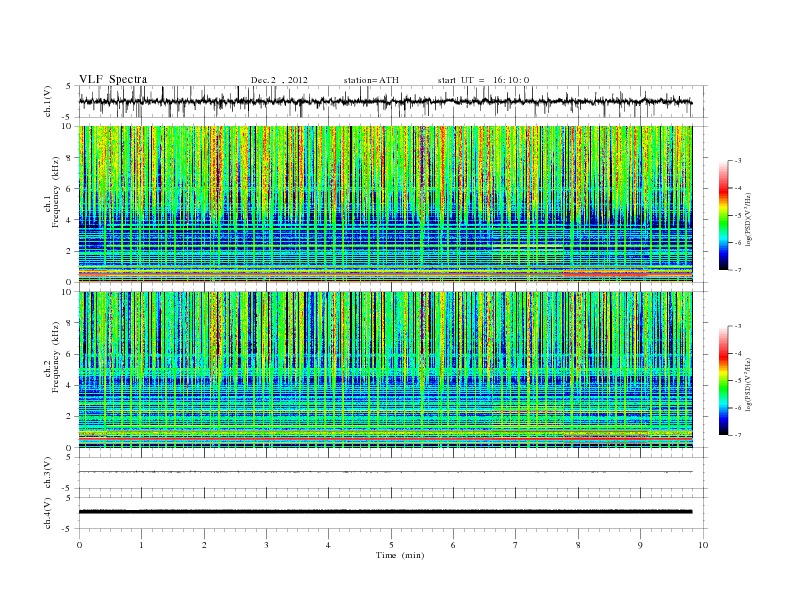Click time axis tick label "1" at the bottom

click(x=141, y=545)
